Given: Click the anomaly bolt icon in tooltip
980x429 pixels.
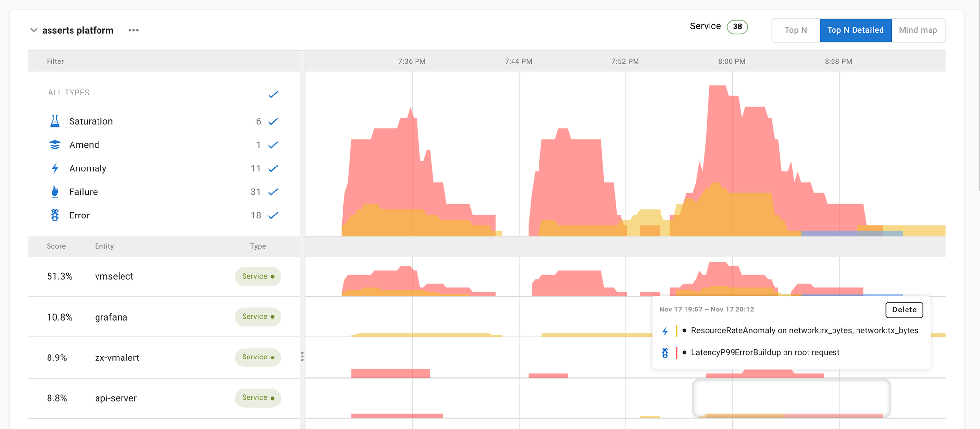Looking at the screenshot, I should (665, 331).
